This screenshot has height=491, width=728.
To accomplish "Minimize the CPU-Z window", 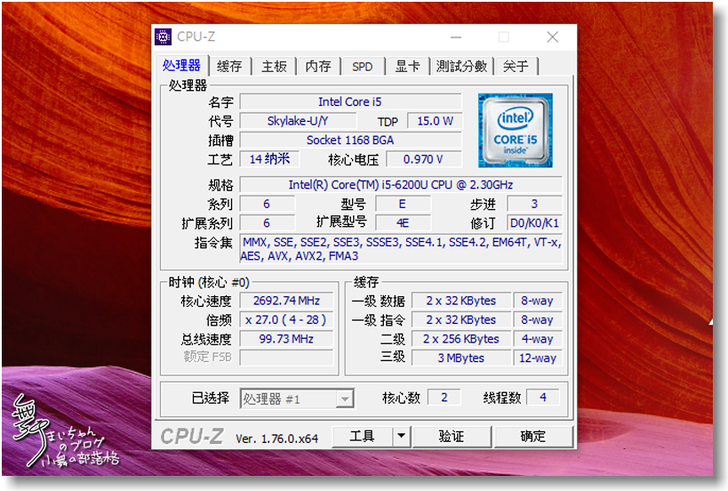I will pyautogui.click(x=456, y=37).
